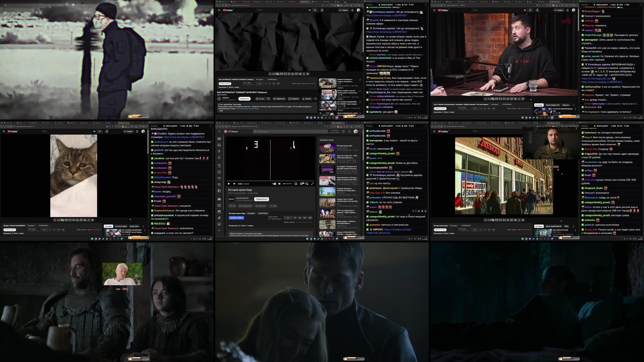644x362 pixels.
Task: Click speedometer icon under patriarchy video
Action: pyautogui.click(x=293, y=74)
